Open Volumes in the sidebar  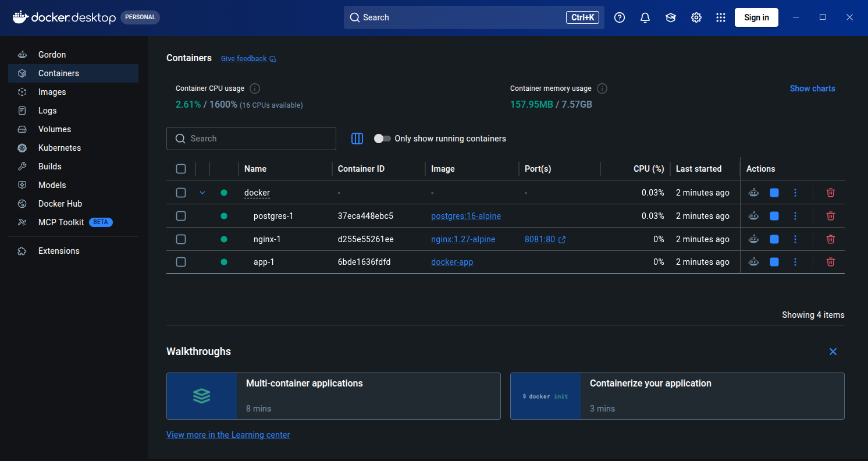[73, 129]
